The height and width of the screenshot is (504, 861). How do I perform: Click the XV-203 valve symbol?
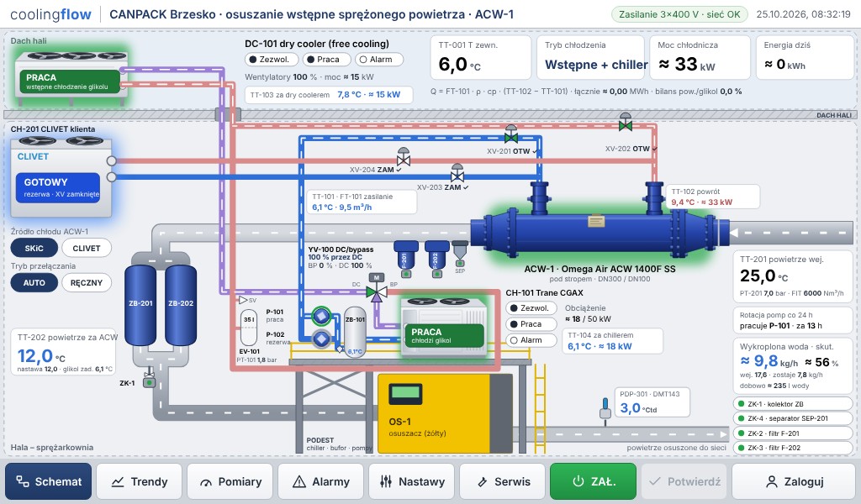(x=457, y=173)
